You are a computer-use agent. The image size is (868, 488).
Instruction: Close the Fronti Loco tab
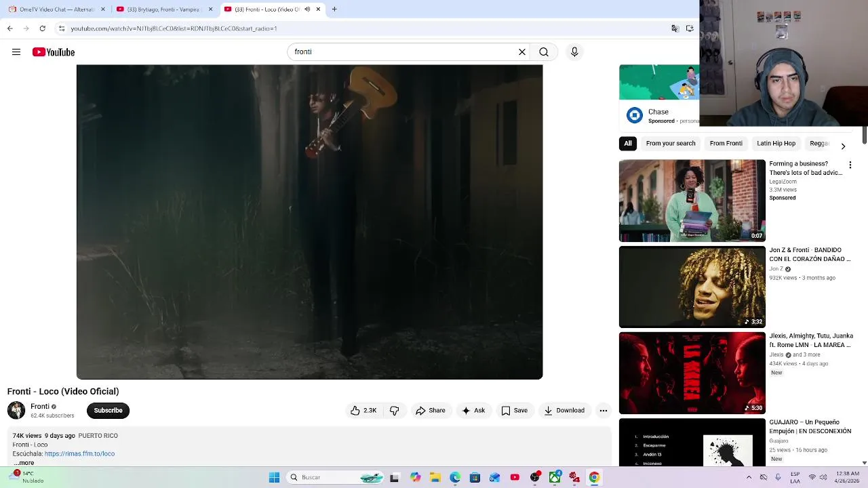[317, 9]
